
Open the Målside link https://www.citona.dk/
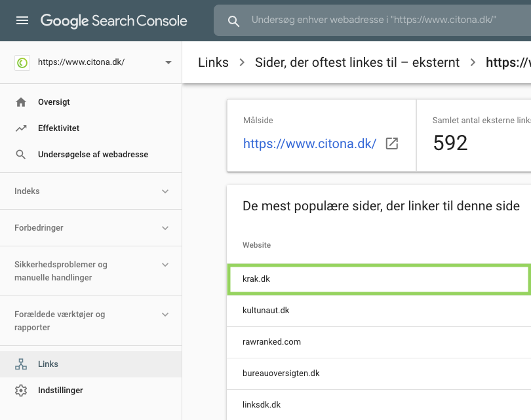pos(309,144)
